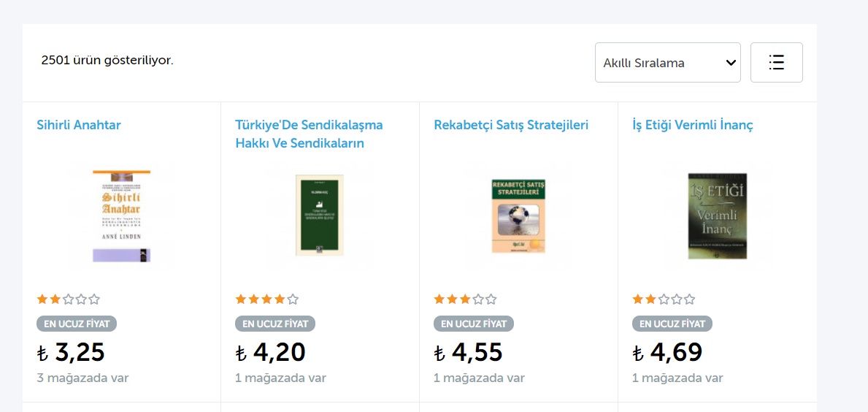This screenshot has height=412, width=868.
Task: Click the star rating of İş Etiği
Action: point(664,299)
